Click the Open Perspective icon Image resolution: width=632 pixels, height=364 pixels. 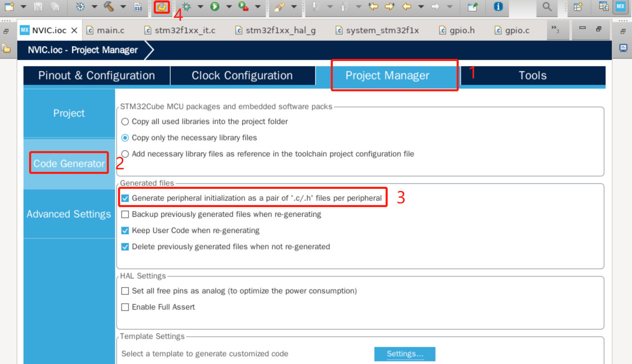click(x=578, y=7)
